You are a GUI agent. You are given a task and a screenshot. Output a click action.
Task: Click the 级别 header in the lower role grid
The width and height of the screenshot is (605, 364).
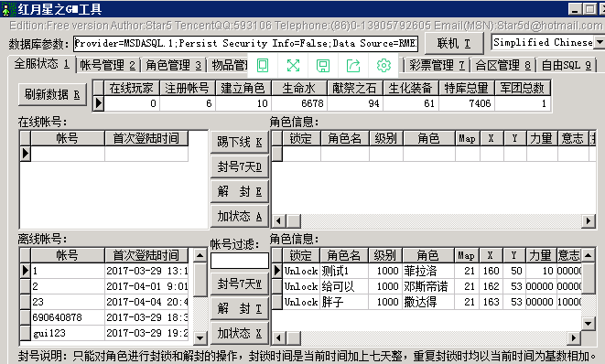pyautogui.click(x=385, y=255)
